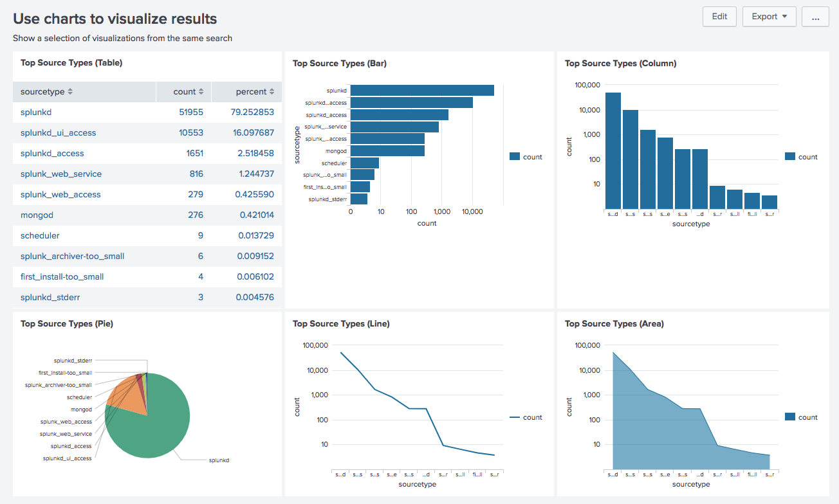Click splunkd_stderr pie chart label
This screenshot has height=504, width=839.
coord(73,361)
